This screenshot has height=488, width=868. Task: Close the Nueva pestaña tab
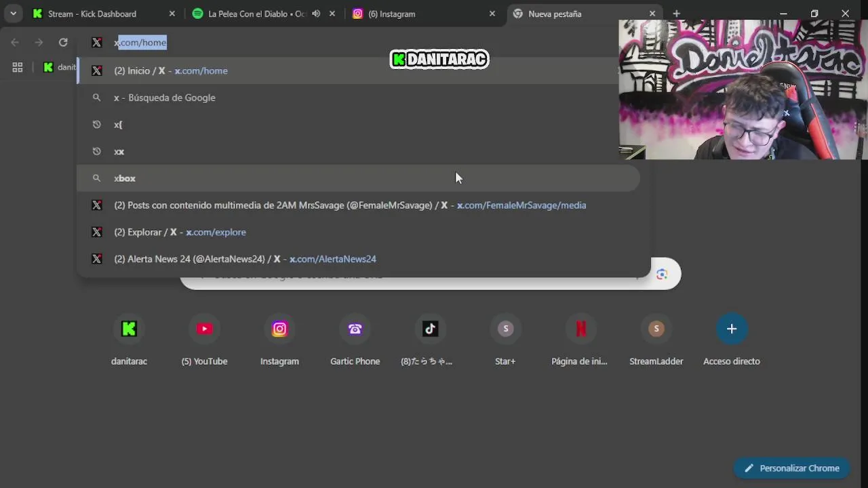pos(652,14)
